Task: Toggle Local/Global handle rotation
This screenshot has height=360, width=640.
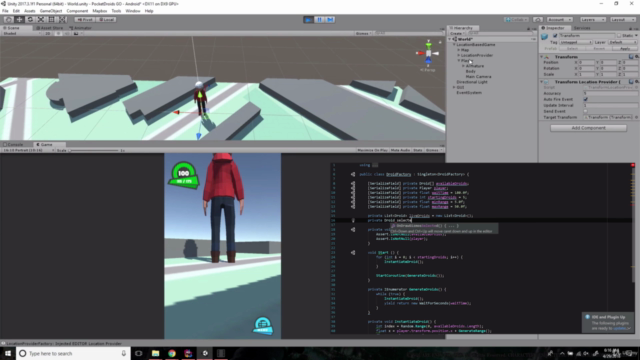Action: [x=107, y=20]
